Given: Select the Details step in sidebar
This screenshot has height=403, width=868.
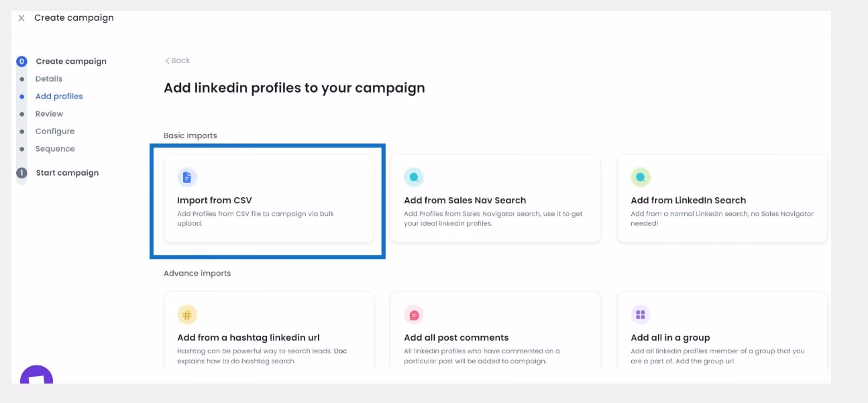Looking at the screenshot, I should 49,78.
